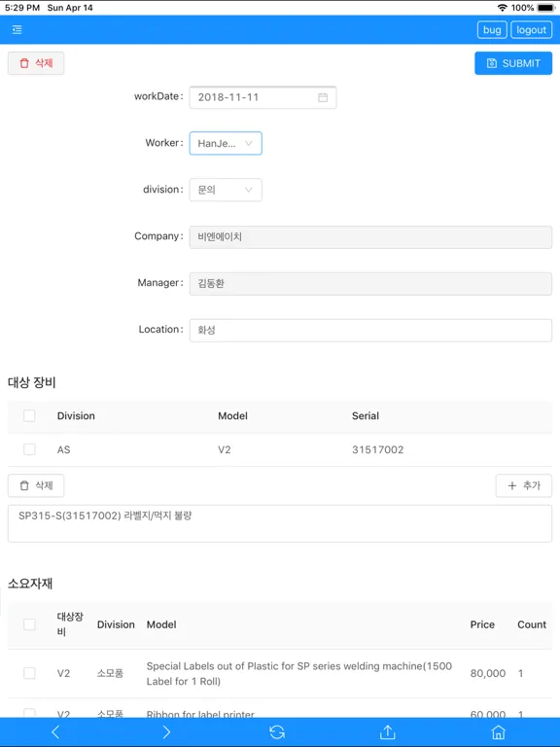
Task: Click the Division header in 대상 장비 table
Action: (x=76, y=416)
